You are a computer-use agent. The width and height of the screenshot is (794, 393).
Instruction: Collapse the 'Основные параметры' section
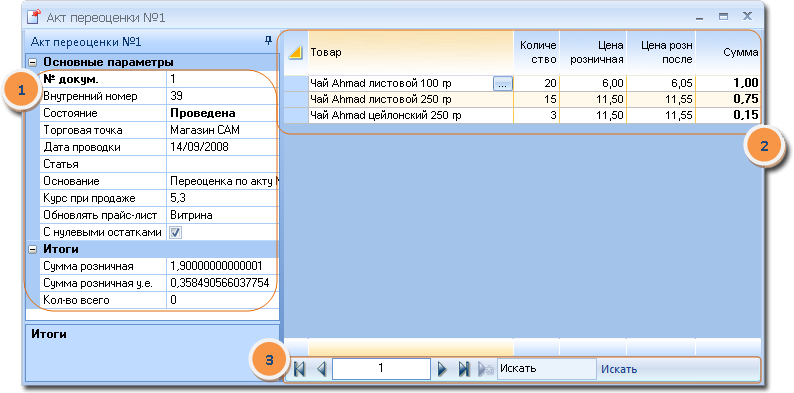click(33, 62)
